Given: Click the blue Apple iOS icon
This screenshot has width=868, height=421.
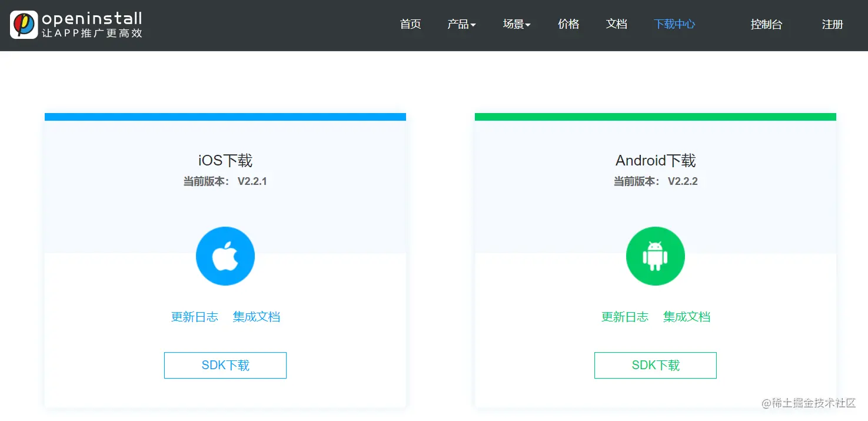Looking at the screenshot, I should click(225, 256).
